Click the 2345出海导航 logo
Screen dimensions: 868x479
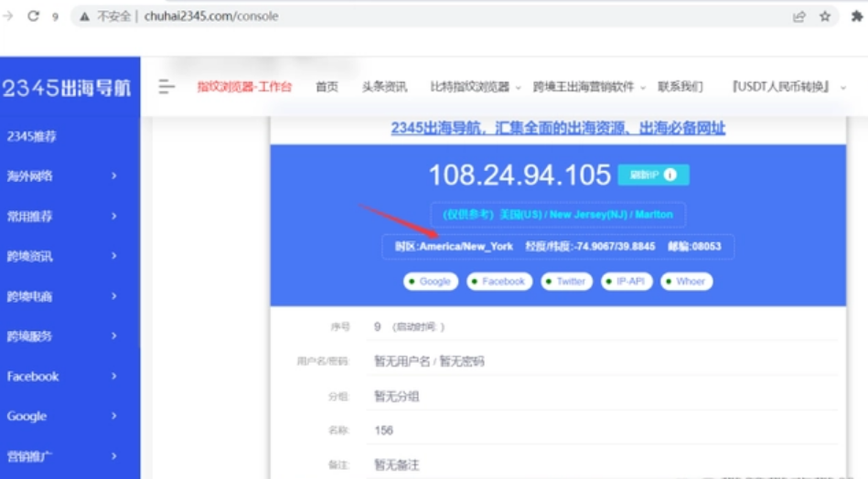click(67, 88)
